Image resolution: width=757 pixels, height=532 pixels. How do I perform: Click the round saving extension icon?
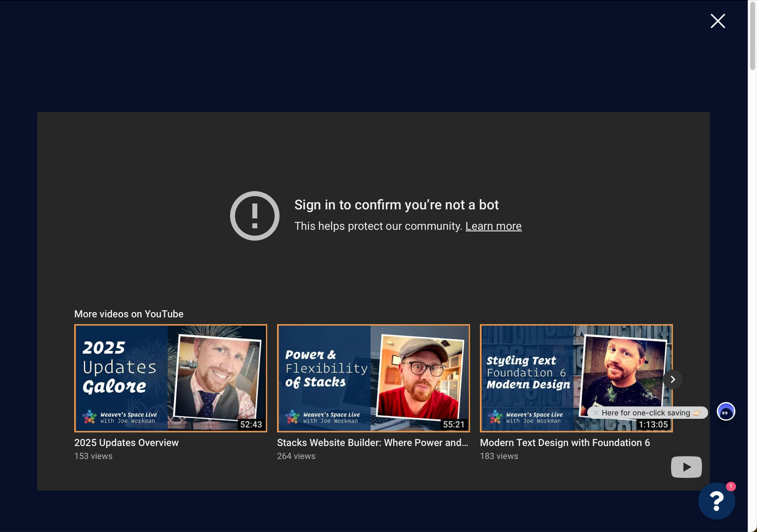tap(726, 412)
